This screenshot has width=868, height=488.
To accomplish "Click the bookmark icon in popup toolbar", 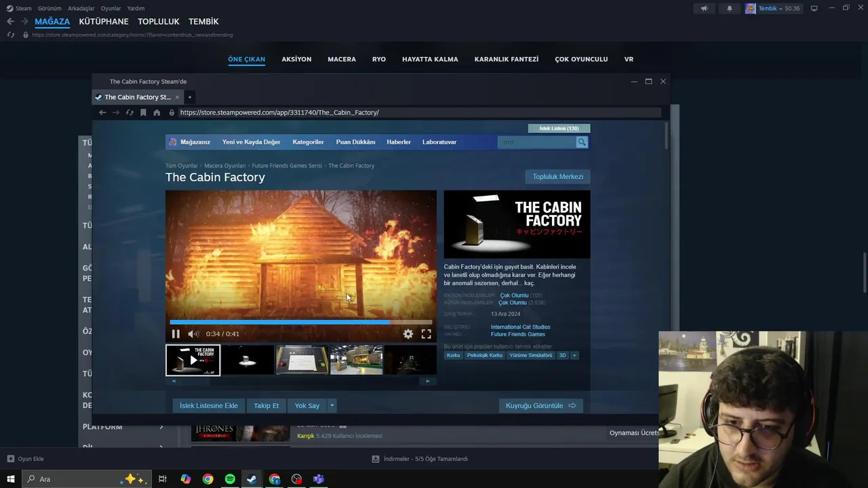I will click(x=143, y=113).
